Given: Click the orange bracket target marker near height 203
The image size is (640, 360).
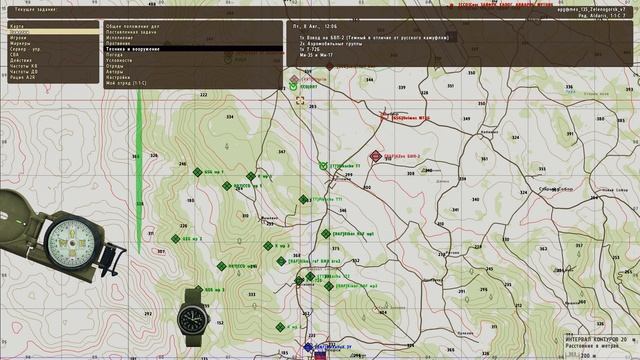Looking at the screenshot, I should coord(300,100).
